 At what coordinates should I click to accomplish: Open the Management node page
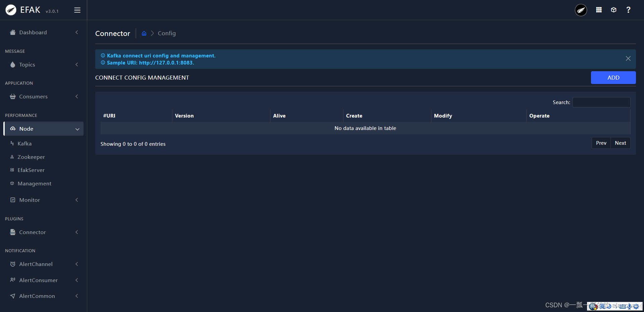point(35,183)
